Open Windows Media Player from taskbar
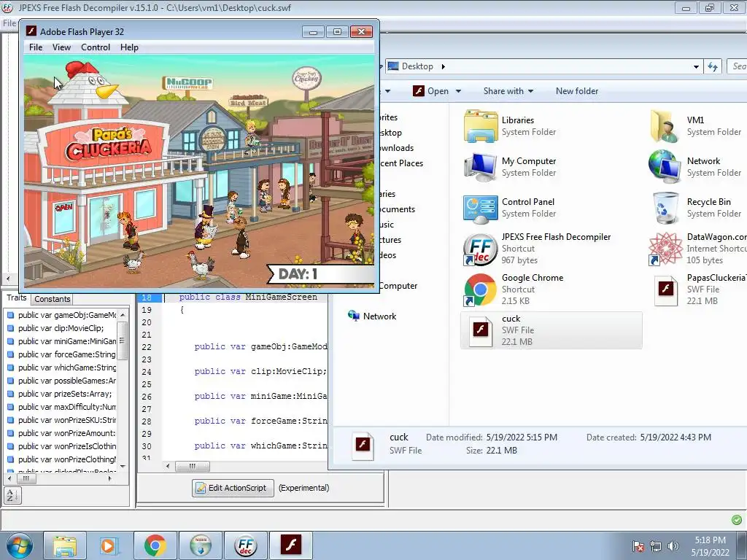 [108, 545]
